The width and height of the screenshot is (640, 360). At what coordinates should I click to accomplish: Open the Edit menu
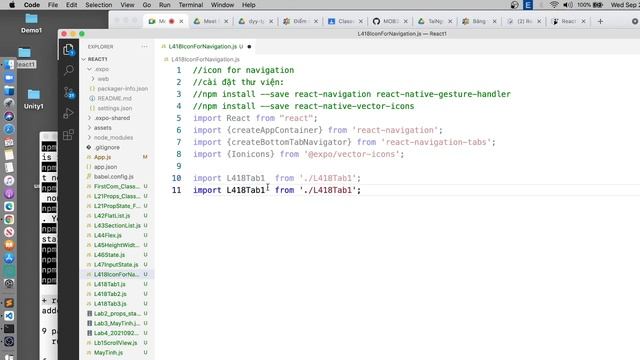pos(71,5)
